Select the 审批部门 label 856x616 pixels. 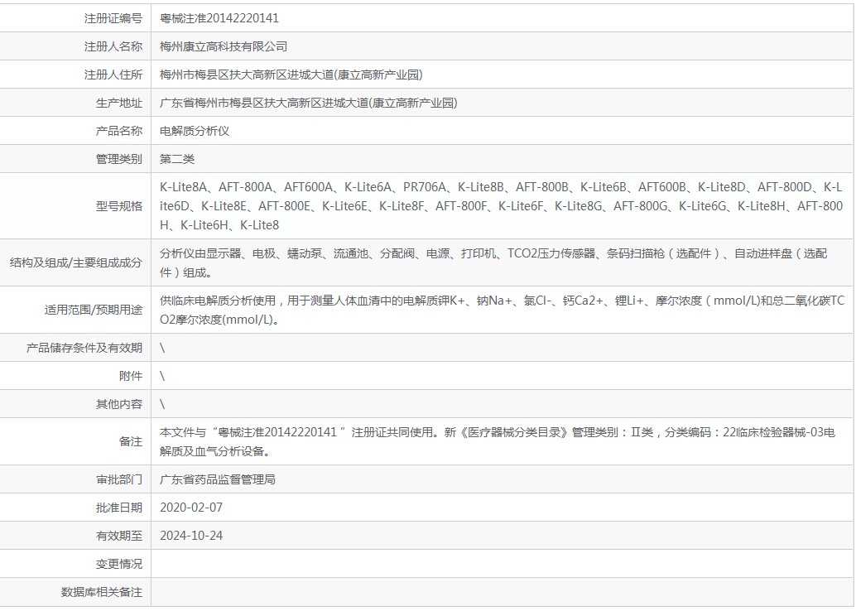point(119,480)
